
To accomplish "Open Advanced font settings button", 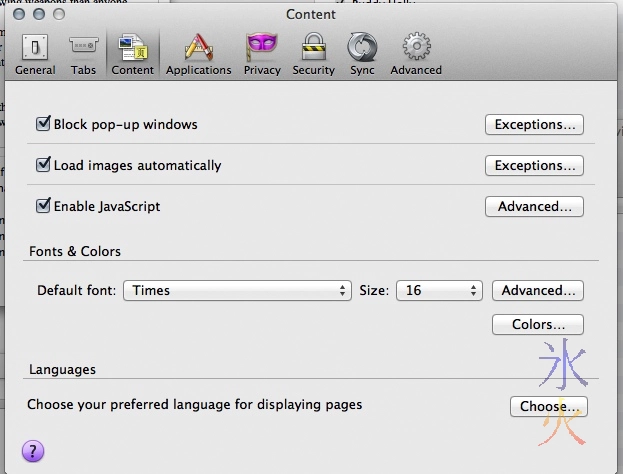I will click(x=538, y=291).
